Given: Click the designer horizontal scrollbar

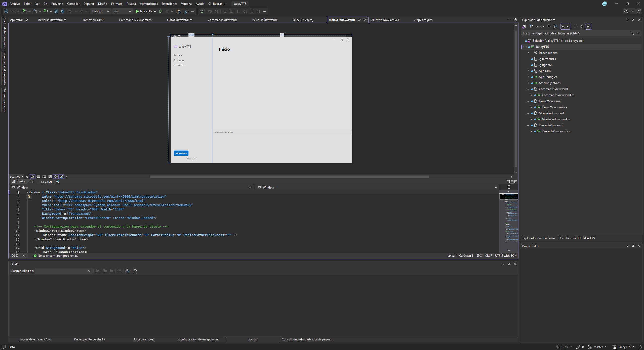Looking at the screenshot, I should (289, 177).
